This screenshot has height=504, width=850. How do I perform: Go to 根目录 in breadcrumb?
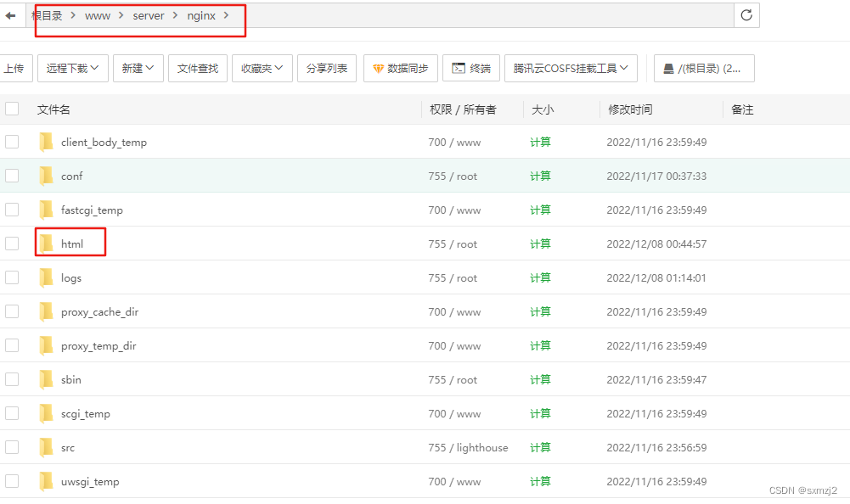[48, 16]
